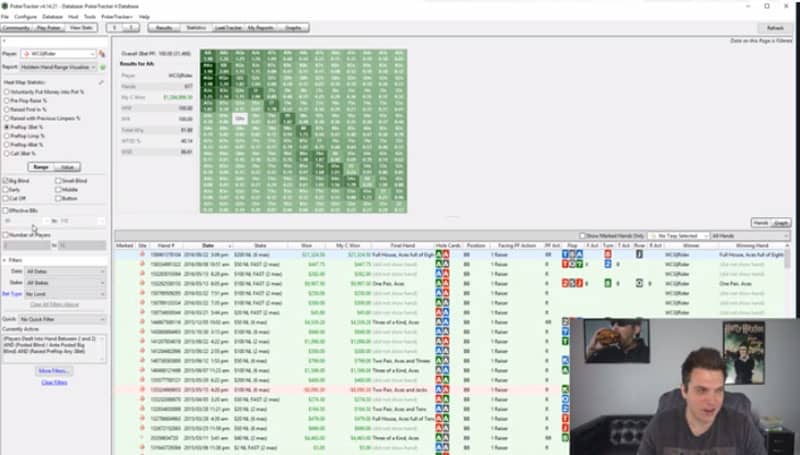Open the Tools menu

click(90, 17)
